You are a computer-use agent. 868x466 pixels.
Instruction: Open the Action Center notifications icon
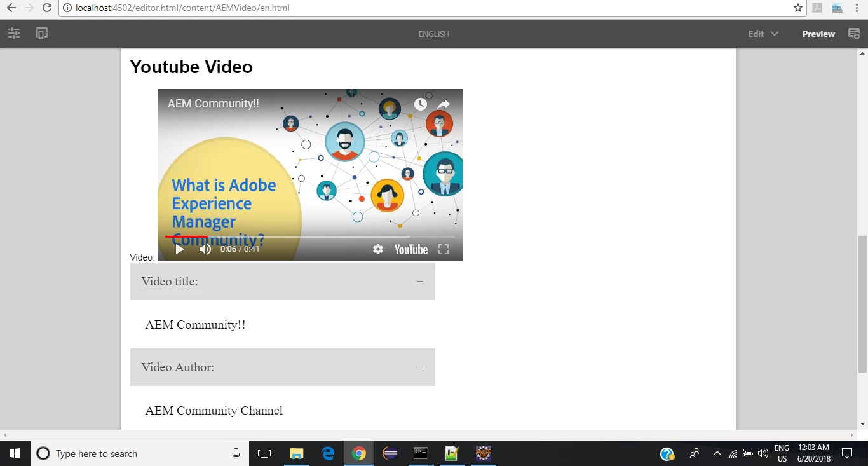(x=847, y=453)
